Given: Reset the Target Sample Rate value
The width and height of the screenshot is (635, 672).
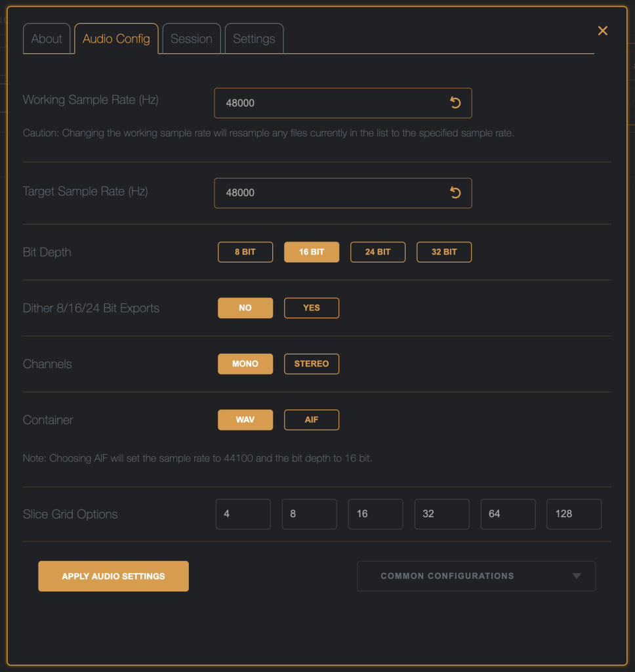Looking at the screenshot, I should click(455, 193).
